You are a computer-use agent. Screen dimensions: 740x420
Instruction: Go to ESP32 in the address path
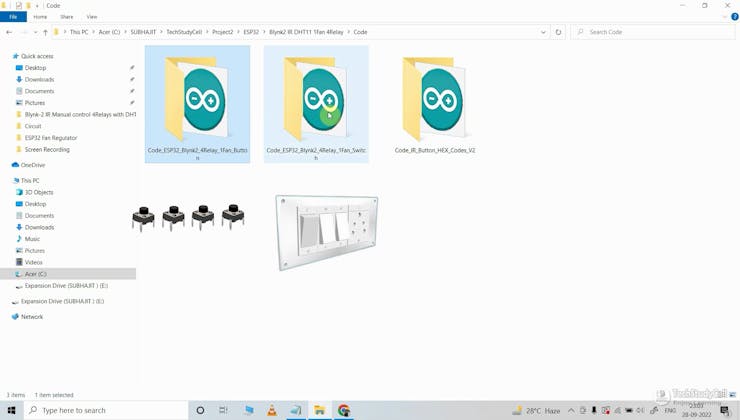click(251, 32)
